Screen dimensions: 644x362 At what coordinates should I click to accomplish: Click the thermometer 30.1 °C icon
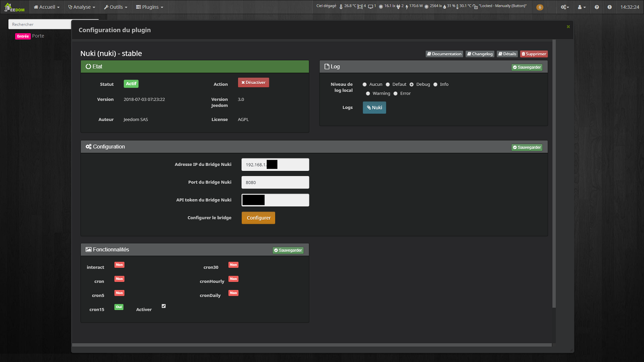(457, 6)
